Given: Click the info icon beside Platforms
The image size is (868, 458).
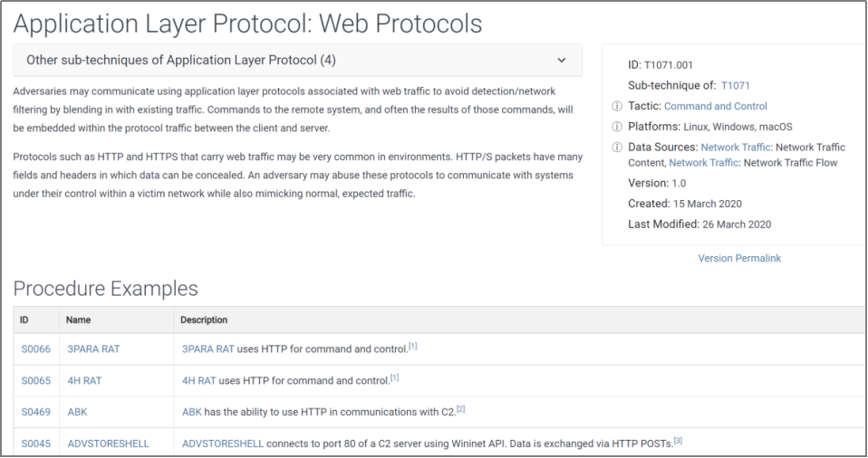Looking at the screenshot, I should pos(616,127).
